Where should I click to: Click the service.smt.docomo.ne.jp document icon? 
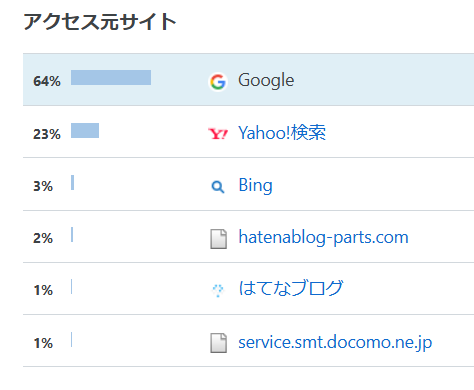coord(218,343)
